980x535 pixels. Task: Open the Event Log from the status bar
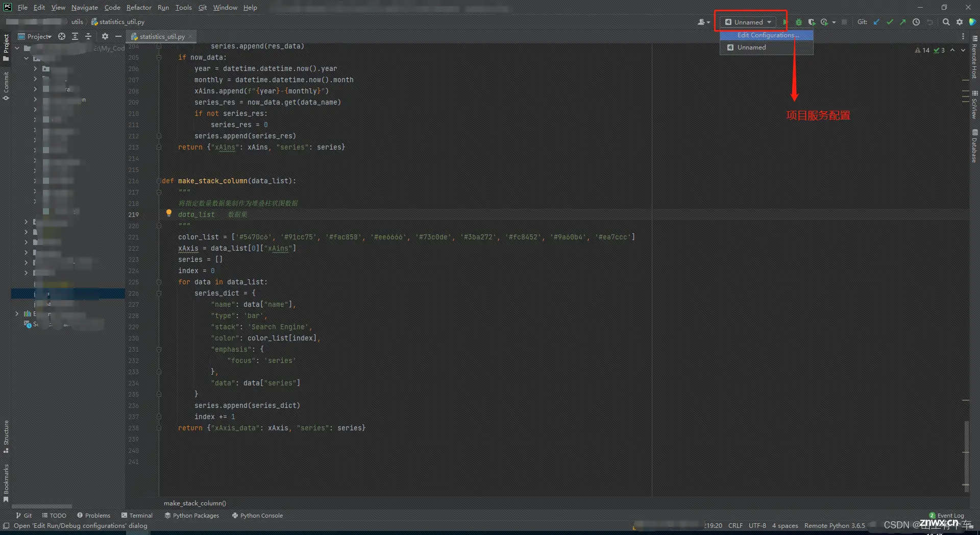(x=946, y=516)
